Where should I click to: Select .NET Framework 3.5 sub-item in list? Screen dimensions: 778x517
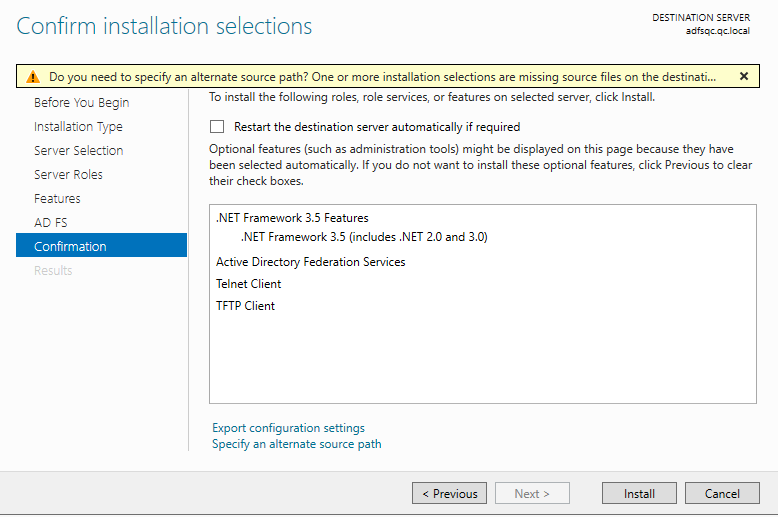click(x=364, y=237)
